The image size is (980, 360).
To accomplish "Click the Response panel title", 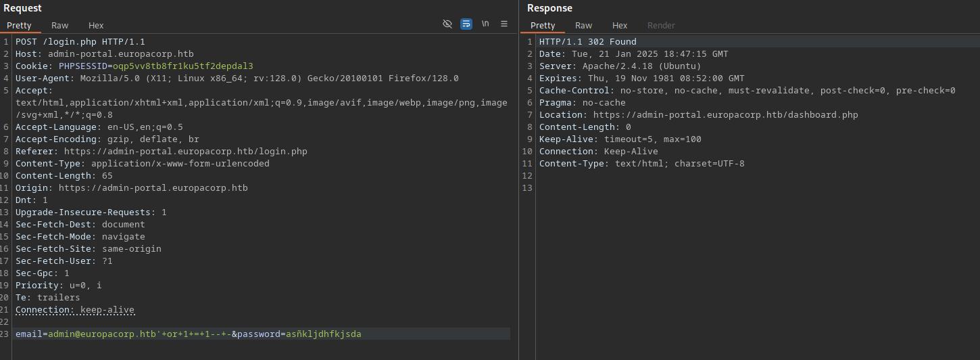I will pos(549,8).
